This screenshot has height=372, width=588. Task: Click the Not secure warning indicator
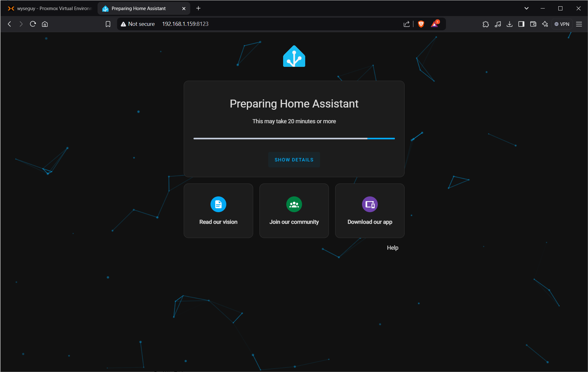(x=138, y=24)
